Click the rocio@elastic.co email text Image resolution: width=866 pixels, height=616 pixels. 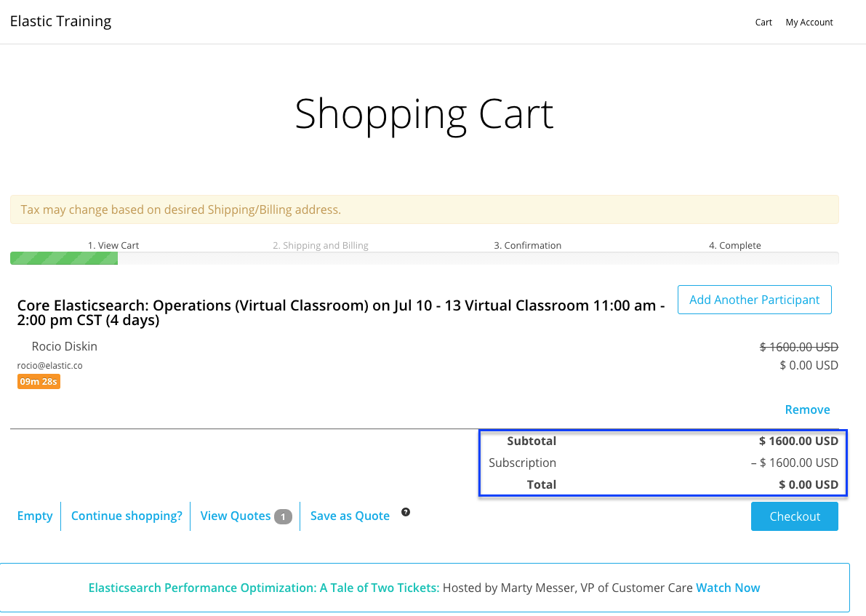(x=49, y=366)
